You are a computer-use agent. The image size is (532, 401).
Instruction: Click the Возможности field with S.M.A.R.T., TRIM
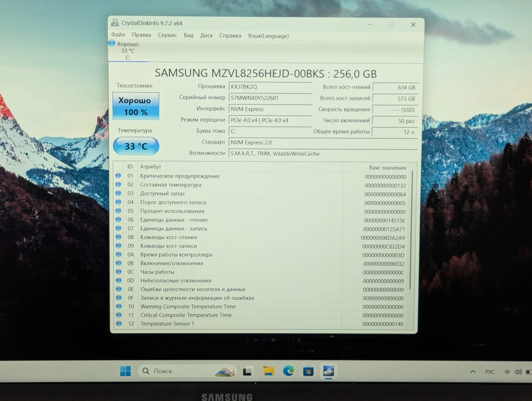[x=323, y=154]
